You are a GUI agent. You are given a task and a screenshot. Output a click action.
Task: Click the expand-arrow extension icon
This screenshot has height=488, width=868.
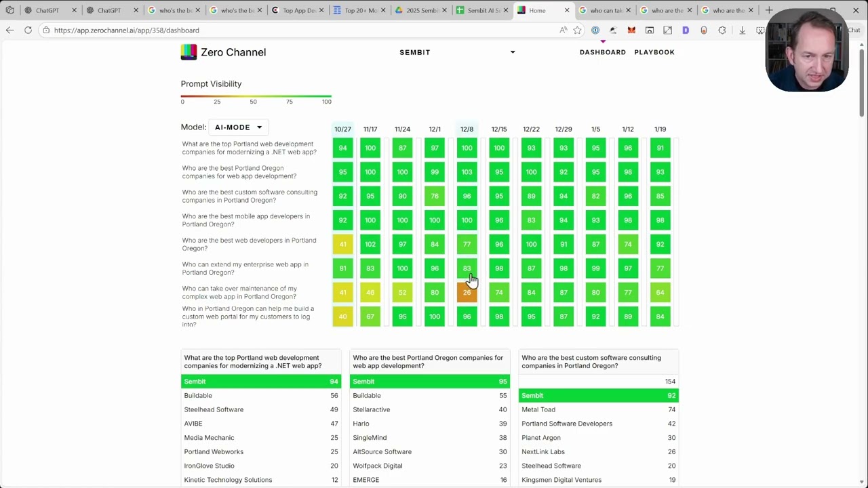[667, 30]
